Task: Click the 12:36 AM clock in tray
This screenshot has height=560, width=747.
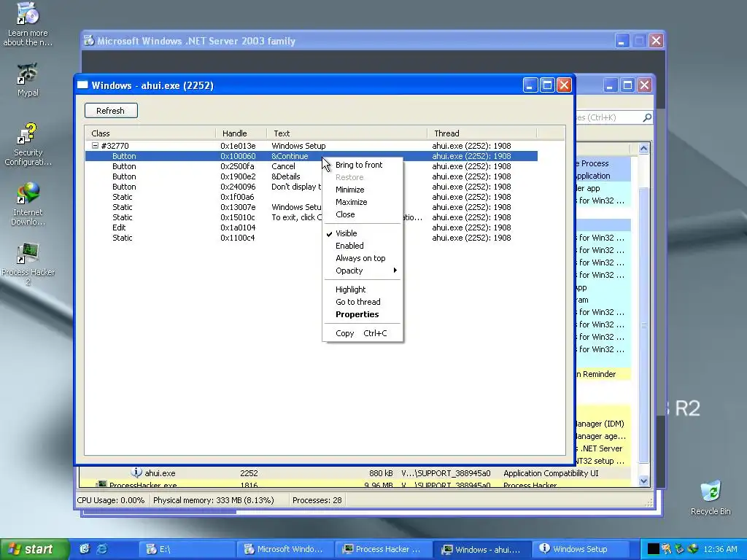Action: coord(720,549)
